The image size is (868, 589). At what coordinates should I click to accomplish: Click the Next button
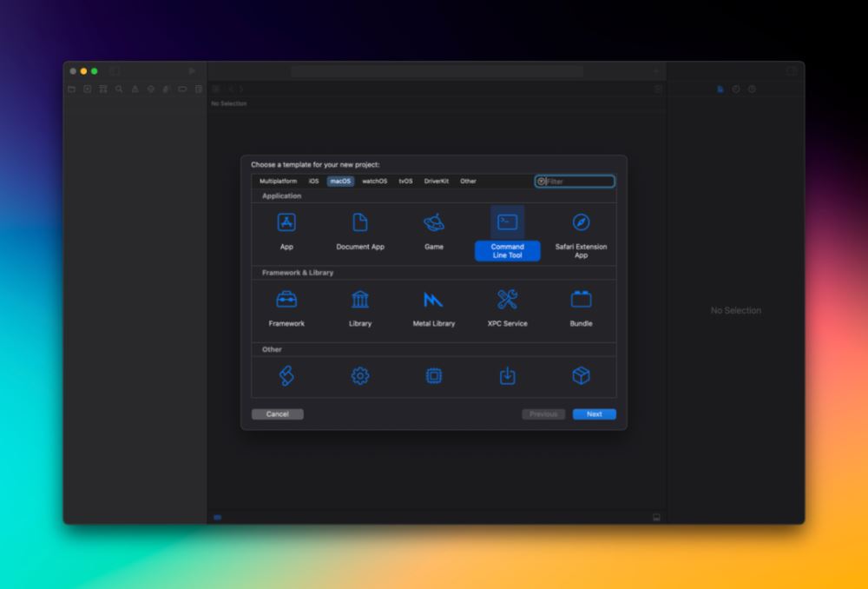594,414
